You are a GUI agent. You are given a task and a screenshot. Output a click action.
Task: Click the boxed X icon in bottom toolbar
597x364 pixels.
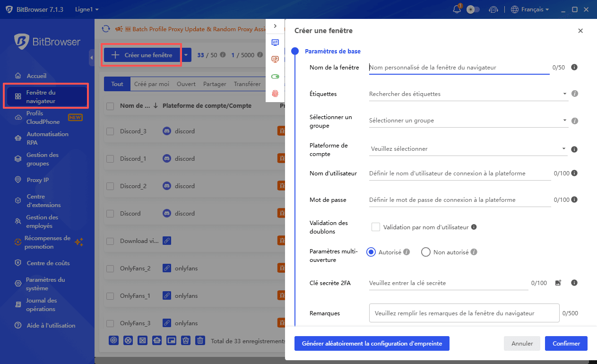(x=142, y=340)
